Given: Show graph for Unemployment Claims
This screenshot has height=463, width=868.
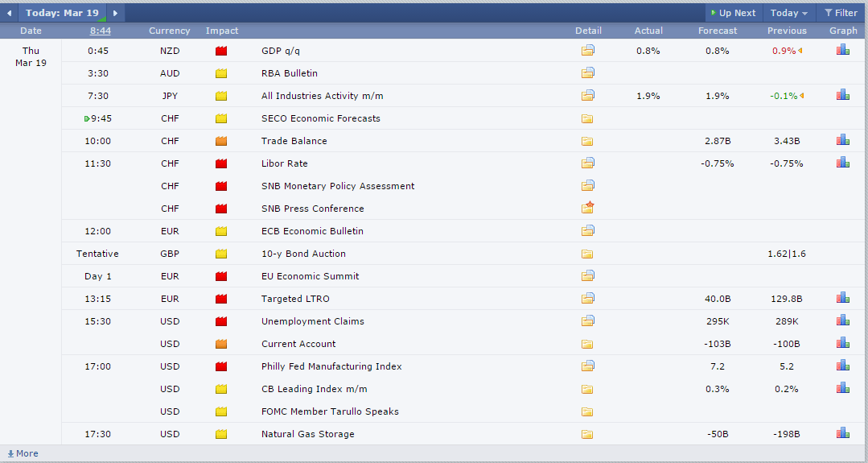Looking at the screenshot, I should coord(842,320).
